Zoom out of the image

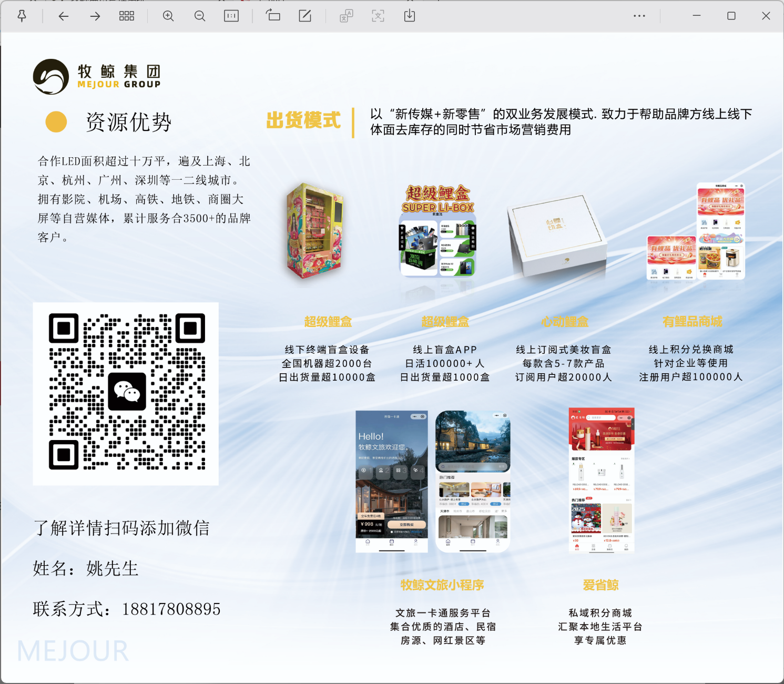click(200, 16)
